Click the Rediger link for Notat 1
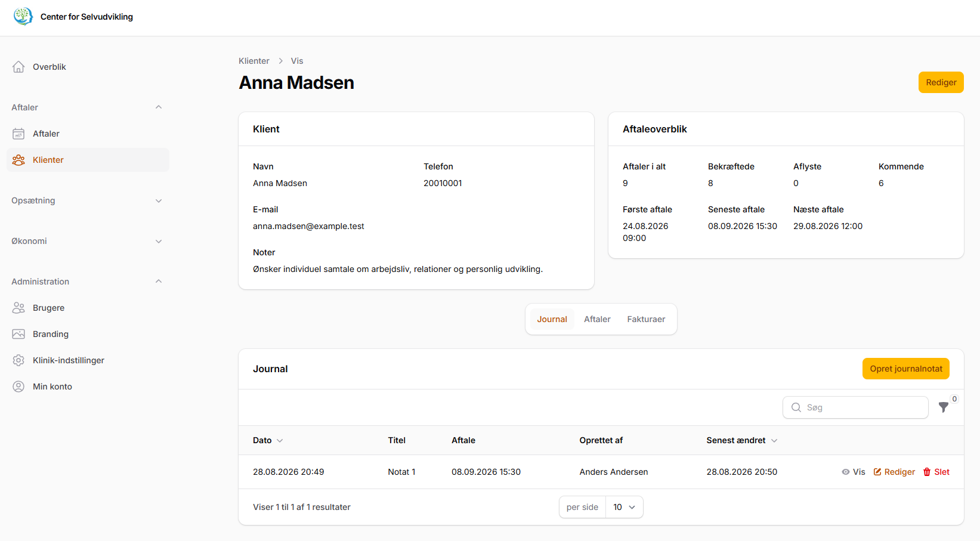Image resolution: width=980 pixels, height=541 pixels. [894, 472]
